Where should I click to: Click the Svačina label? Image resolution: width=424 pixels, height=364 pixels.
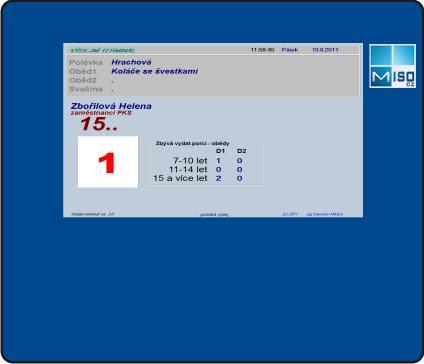click(x=86, y=89)
